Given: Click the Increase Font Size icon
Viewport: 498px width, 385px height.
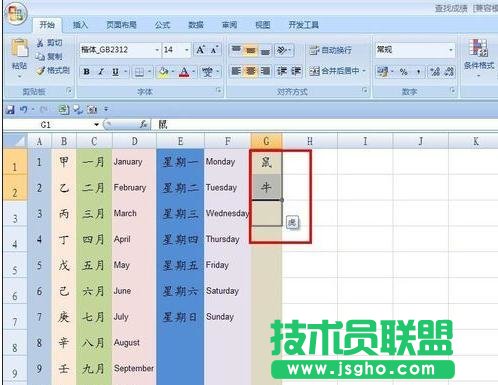Looking at the screenshot, I should (x=200, y=50).
